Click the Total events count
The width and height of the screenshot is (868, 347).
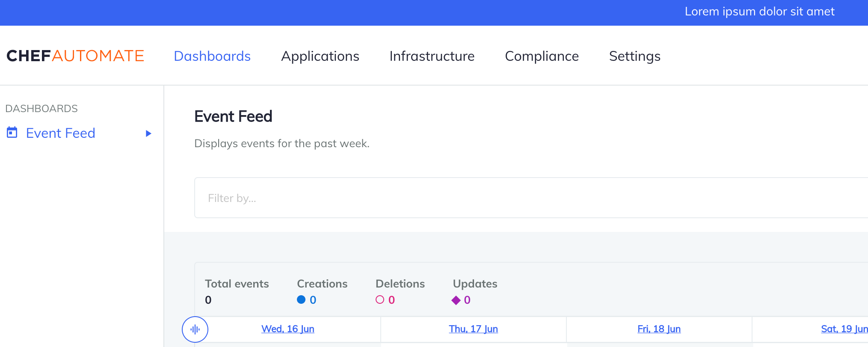pyautogui.click(x=208, y=300)
